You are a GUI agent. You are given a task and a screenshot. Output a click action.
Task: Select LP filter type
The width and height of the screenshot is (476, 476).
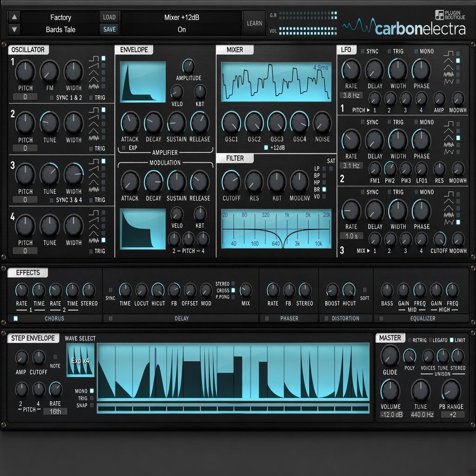(324, 168)
